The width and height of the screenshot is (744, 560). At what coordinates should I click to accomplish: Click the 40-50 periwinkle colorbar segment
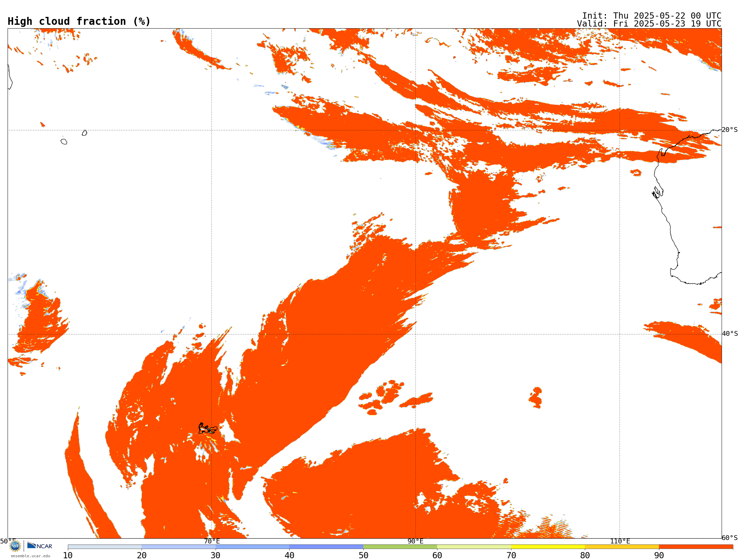(326, 547)
